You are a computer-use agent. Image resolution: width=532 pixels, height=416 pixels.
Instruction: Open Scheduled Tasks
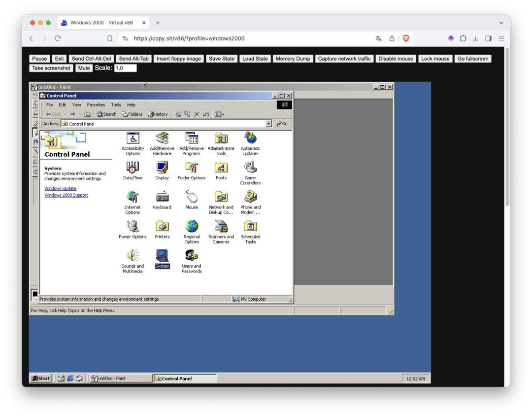[x=250, y=227]
